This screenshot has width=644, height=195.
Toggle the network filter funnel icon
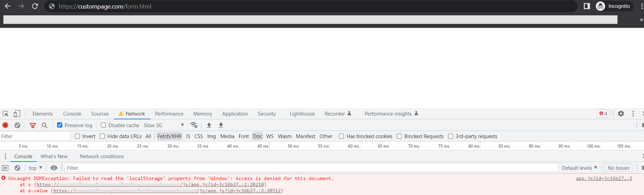33,125
